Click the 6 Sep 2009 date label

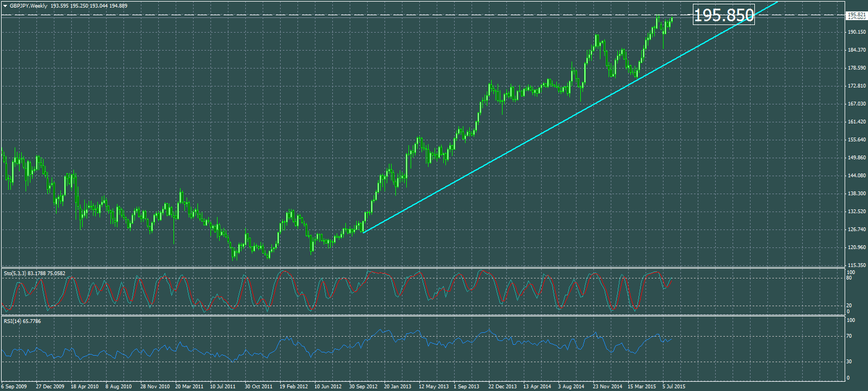click(14, 387)
